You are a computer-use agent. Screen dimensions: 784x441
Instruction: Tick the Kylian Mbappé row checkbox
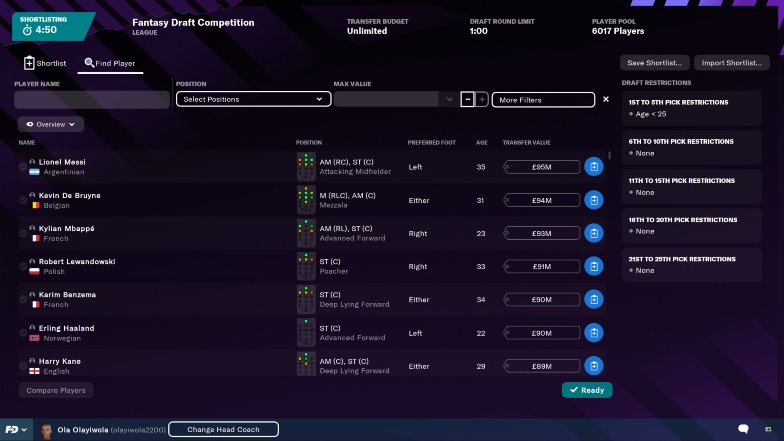coord(23,233)
